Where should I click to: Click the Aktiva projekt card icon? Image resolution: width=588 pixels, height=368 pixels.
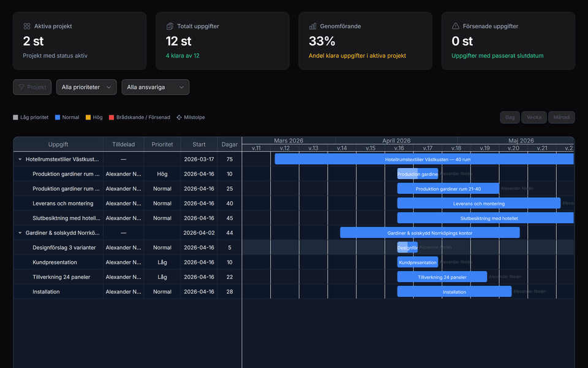[x=26, y=26]
